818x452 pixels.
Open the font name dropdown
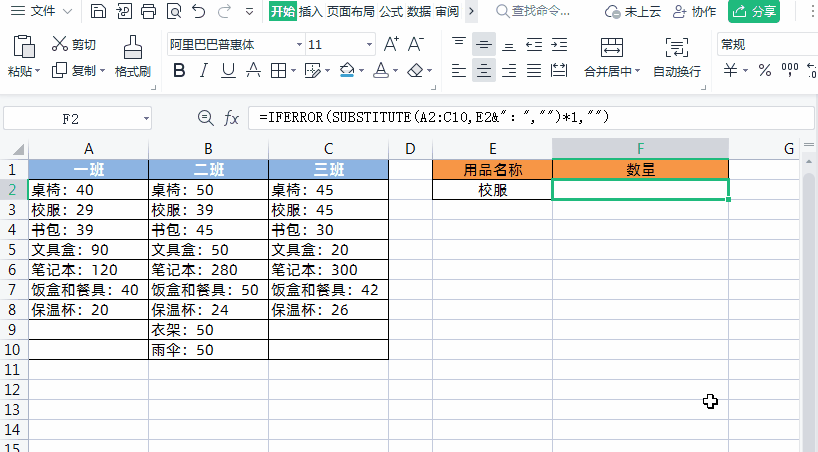(299, 45)
